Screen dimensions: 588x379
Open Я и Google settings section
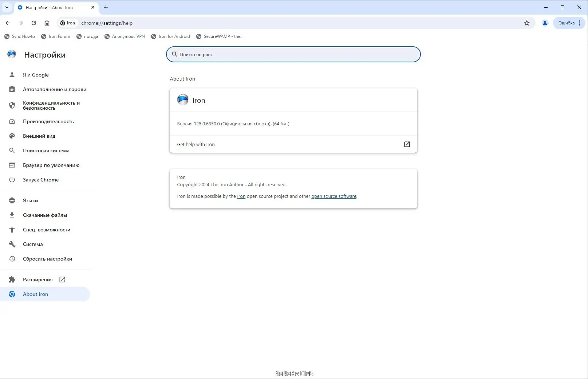pos(45,75)
